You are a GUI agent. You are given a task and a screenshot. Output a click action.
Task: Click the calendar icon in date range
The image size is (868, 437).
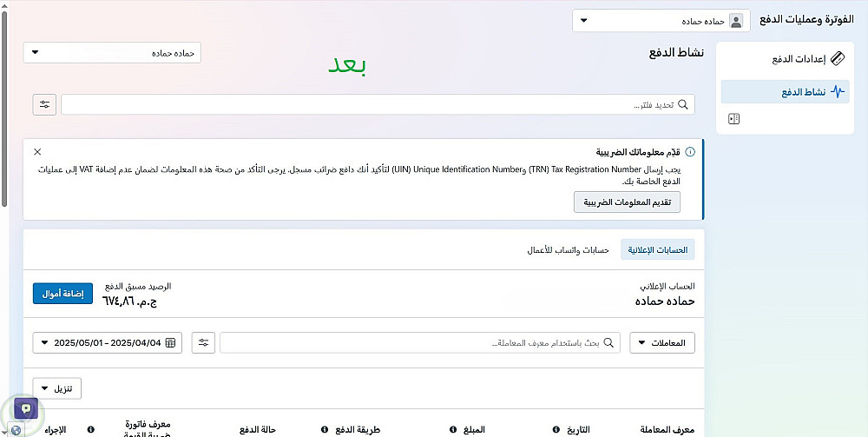[170, 343]
